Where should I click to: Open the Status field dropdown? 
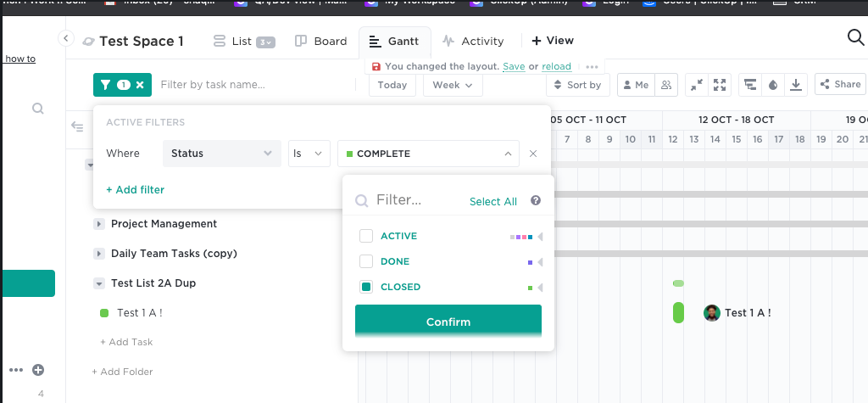[x=221, y=154]
